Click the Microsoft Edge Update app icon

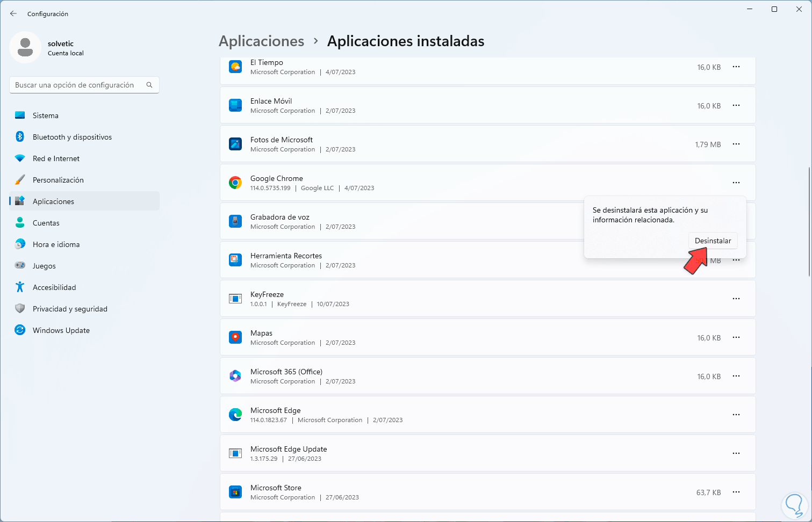point(235,453)
